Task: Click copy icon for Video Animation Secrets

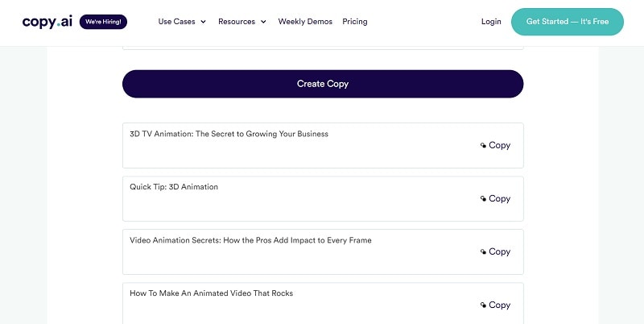Action: pyautogui.click(x=483, y=252)
